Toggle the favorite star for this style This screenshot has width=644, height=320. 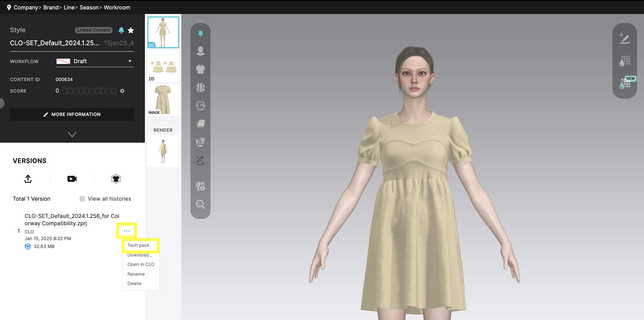tap(131, 30)
